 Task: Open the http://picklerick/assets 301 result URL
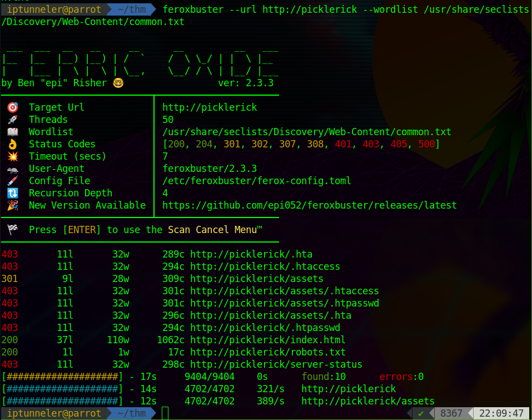257,279
